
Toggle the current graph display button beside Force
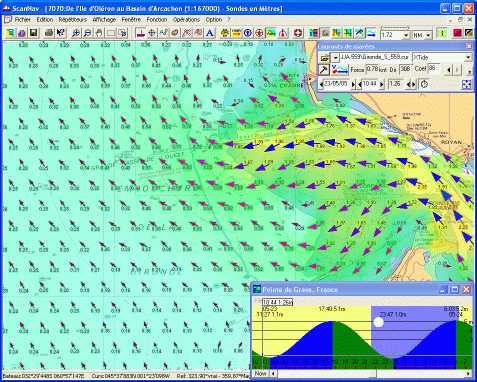tap(340, 70)
